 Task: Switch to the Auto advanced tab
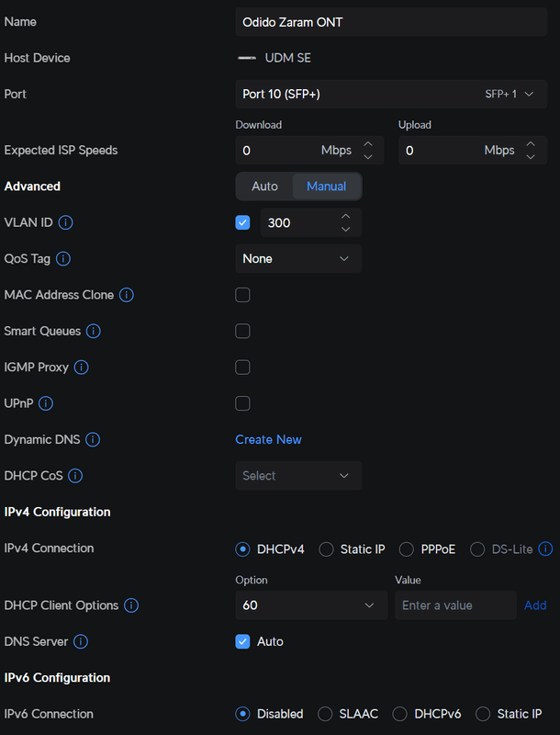(264, 187)
